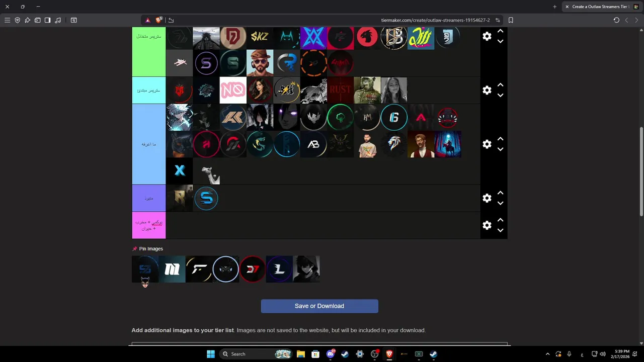
Task: Open Brave browser taskbar icon
Action: (389, 354)
